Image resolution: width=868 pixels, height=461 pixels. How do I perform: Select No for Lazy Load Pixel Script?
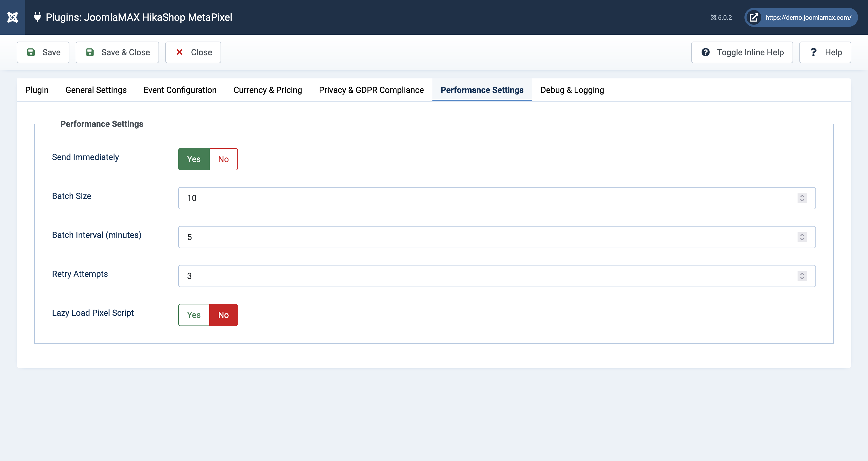(x=223, y=315)
